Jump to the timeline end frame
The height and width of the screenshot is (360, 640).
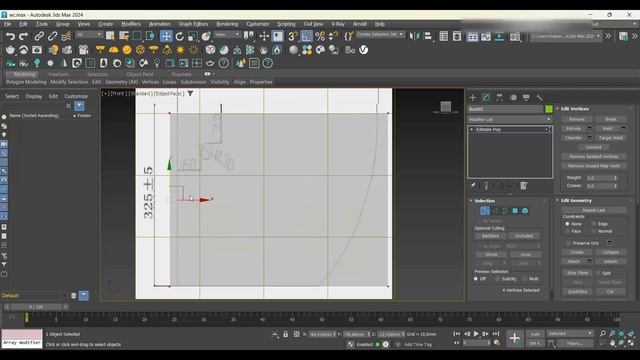tap(496, 334)
